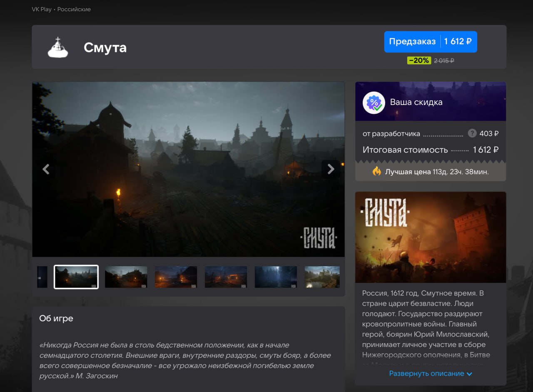Select the fourth thumbnail with lit gate
The height and width of the screenshot is (392, 533).
(226, 277)
